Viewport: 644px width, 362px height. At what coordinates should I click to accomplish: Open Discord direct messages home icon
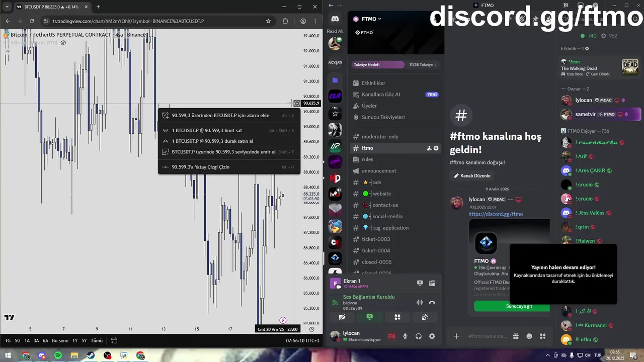coord(335,19)
